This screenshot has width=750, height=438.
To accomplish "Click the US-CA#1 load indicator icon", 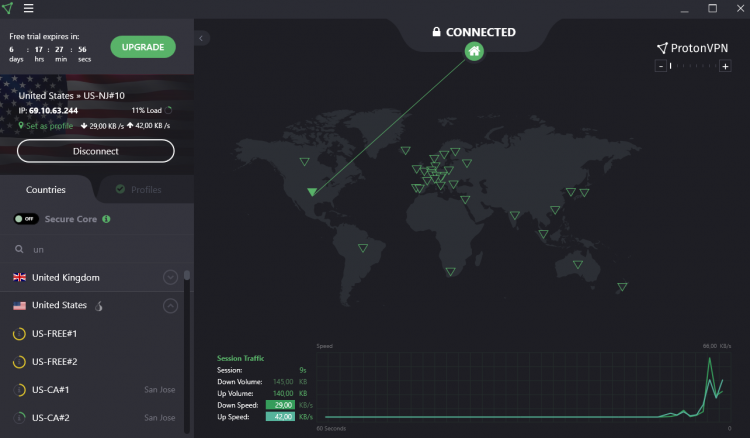I will tap(19, 390).
